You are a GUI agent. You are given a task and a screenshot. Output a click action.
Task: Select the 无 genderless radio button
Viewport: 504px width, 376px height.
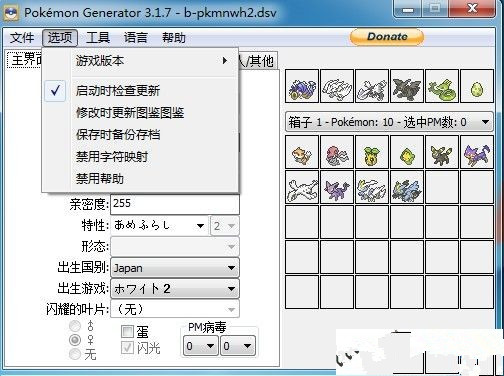[x=75, y=354]
